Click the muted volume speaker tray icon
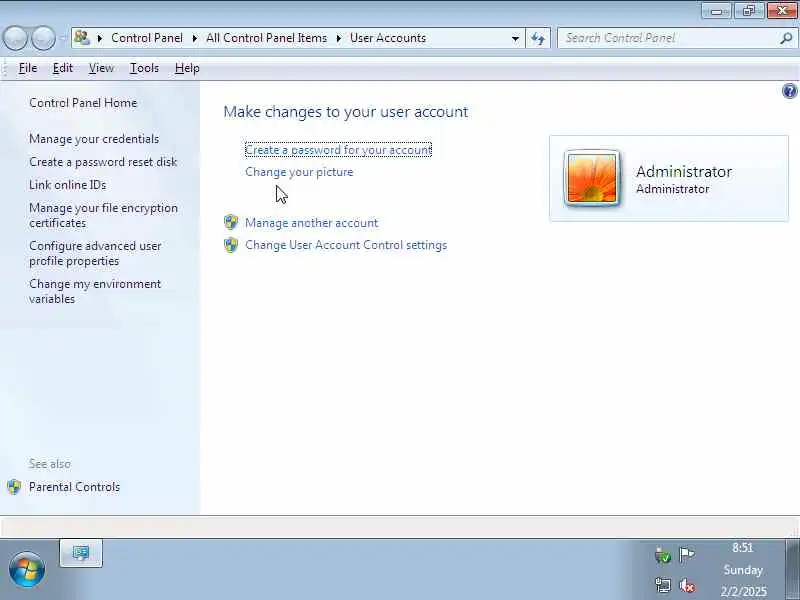 pos(687,585)
